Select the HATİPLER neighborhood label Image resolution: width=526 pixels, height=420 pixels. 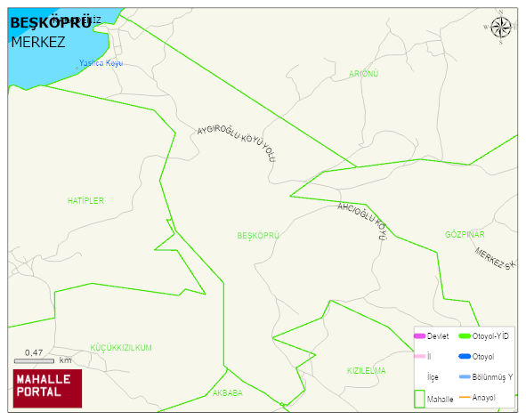(85, 201)
